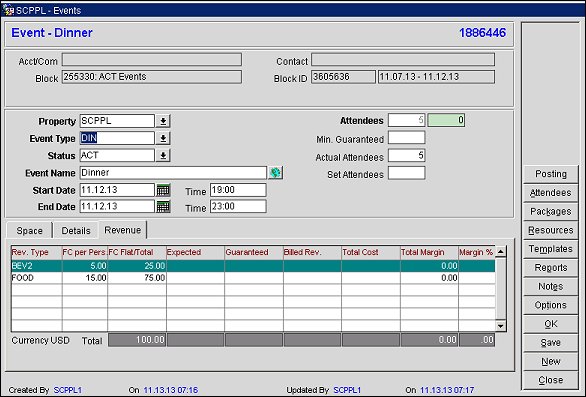Screen dimensions: 586x397
Task: Click the Rev. Type column header
Action: (37, 252)
